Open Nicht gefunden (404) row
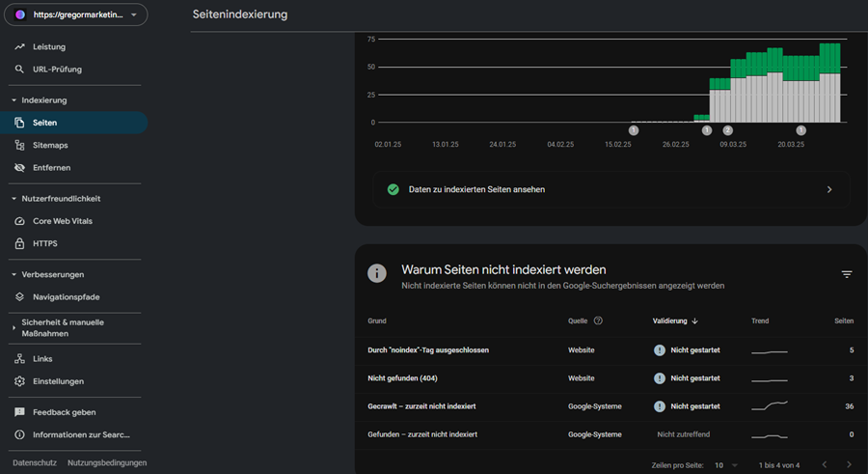The image size is (868, 474). pos(610,378)
